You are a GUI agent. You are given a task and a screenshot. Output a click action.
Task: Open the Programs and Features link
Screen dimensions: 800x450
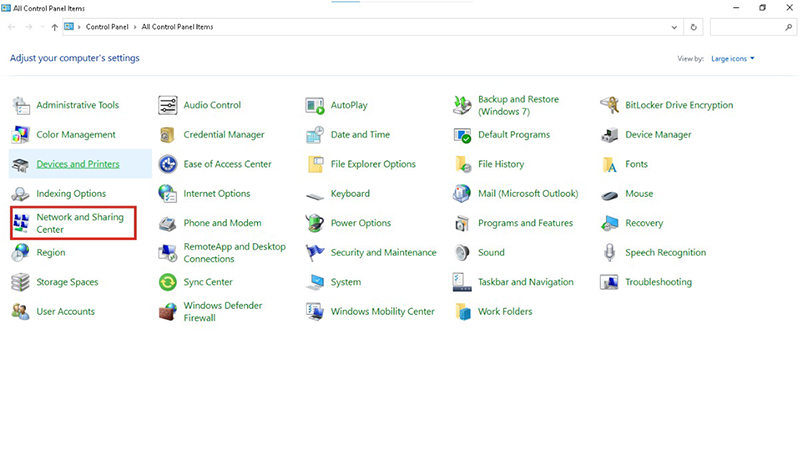525,223
